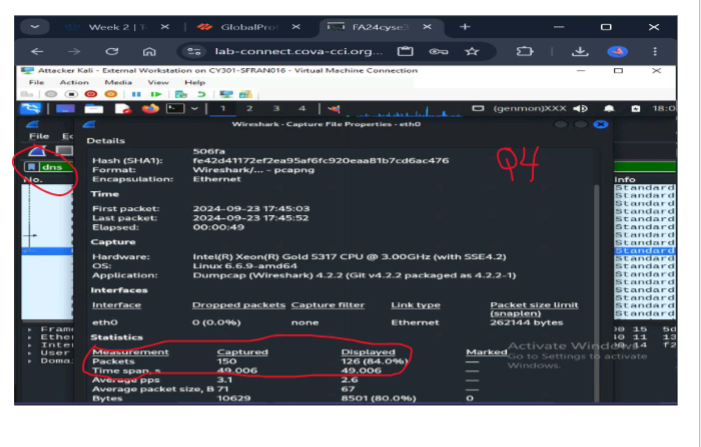Click the password key icon in address bar

tap(439, 51)
